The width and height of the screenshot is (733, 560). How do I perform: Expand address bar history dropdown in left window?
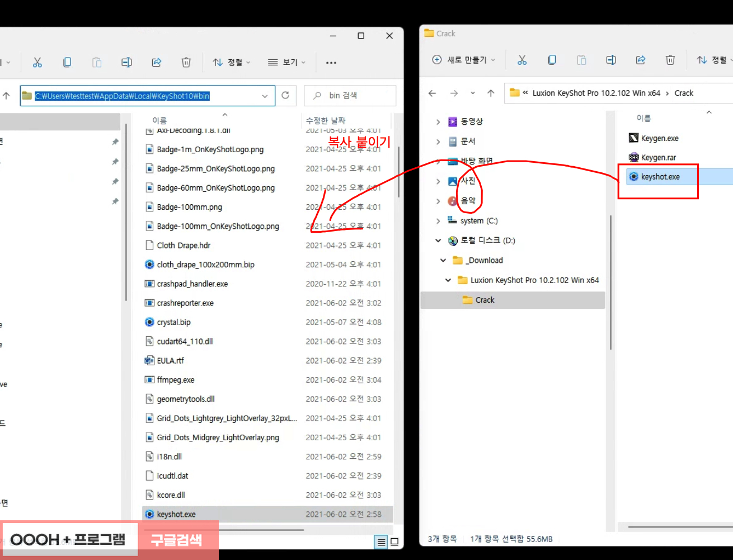pos(265,96)
